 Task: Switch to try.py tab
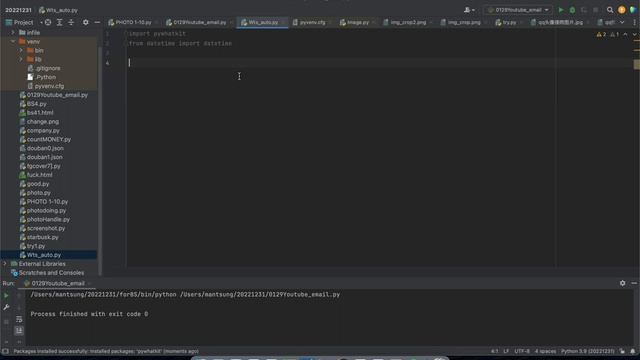click(x=506, y=22)
